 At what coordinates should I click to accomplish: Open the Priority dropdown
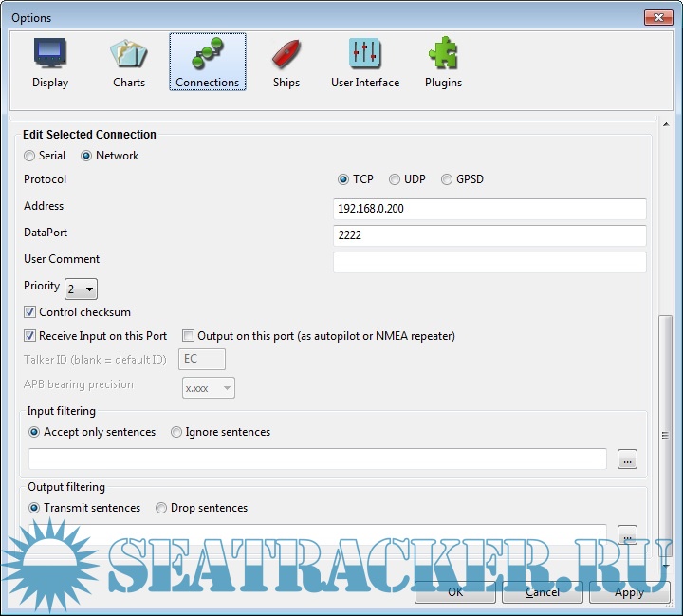click(x=81, y=289)
